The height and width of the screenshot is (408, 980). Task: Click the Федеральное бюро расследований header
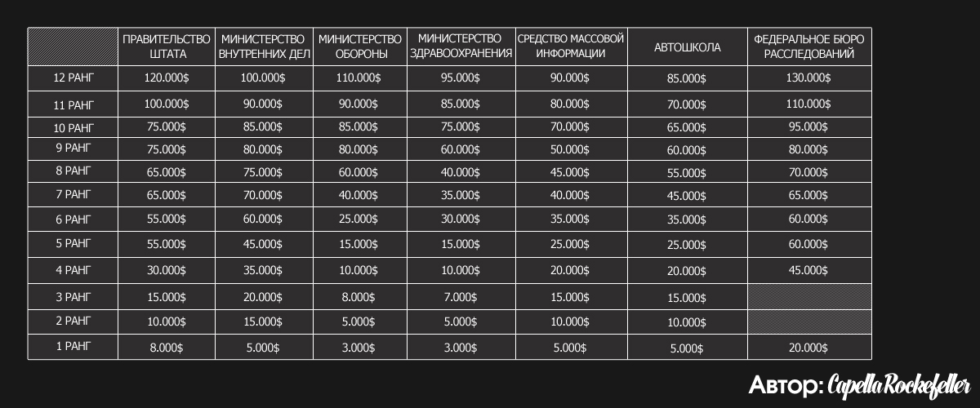pyautogui.click(x=808, y=47)
